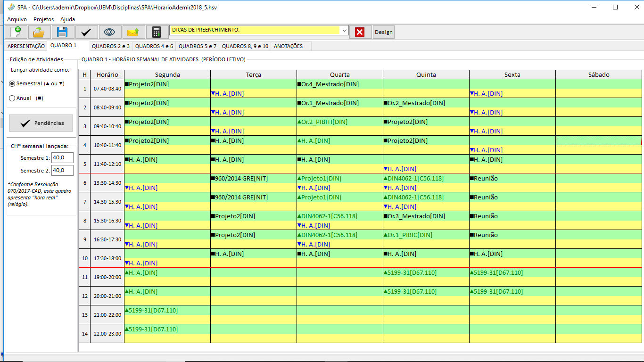This screenshot has height=362, width=644.
Task: Save the schedule using the floppy disk icon
Action: (63, 32)
